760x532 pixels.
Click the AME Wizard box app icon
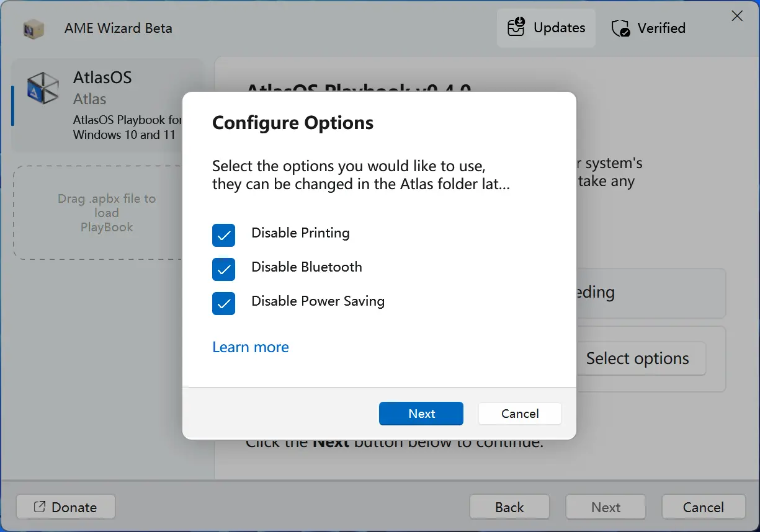click(x=32, y=29)
